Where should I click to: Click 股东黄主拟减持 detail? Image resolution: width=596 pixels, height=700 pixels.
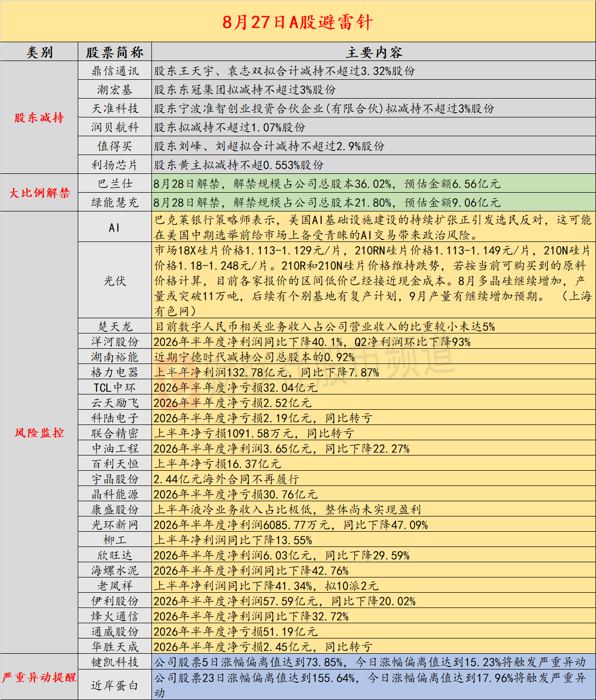tap(239, 165)
